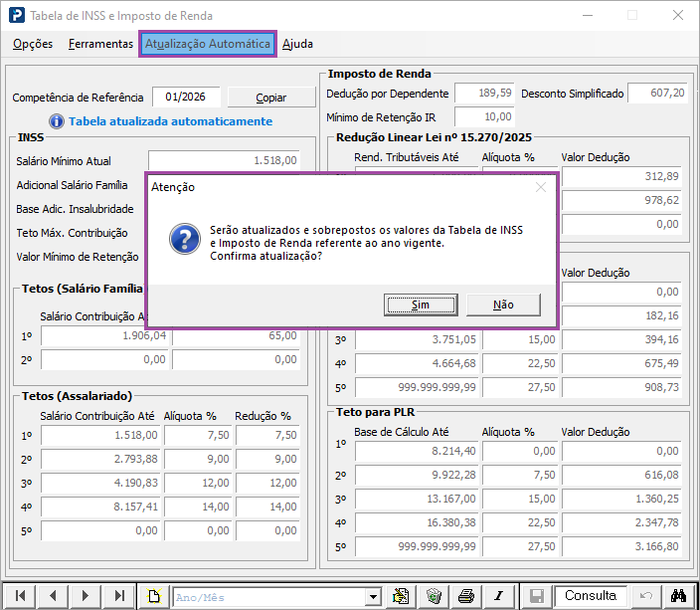The image size is (700, 610).
Task: Go to next record arrow
Action: 87,595
